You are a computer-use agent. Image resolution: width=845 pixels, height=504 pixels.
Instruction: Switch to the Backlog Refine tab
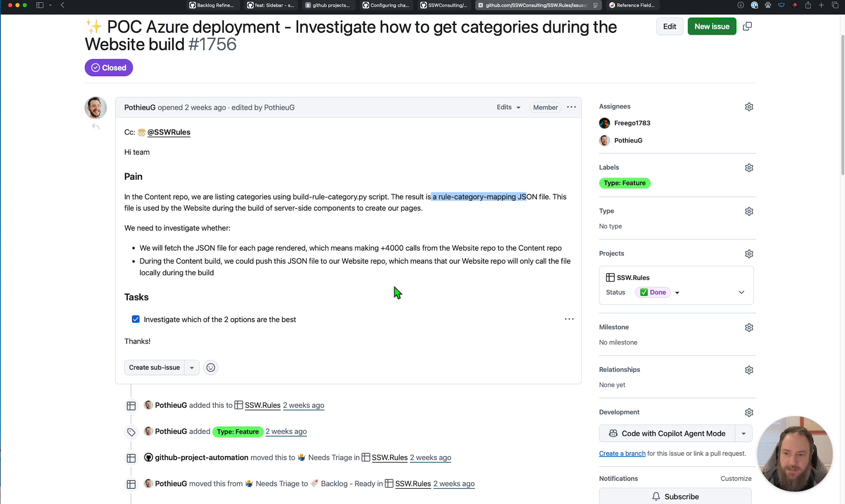point(213,5)
